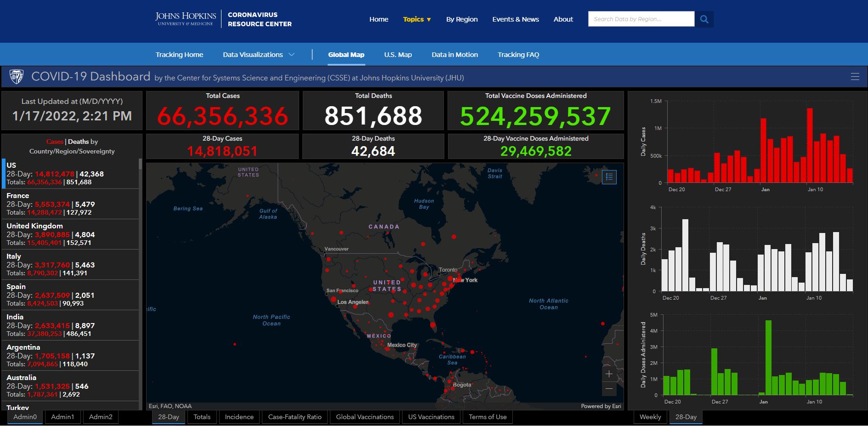
Task: Click the Search Data by Region field
Action: click(x=641, y=19)
